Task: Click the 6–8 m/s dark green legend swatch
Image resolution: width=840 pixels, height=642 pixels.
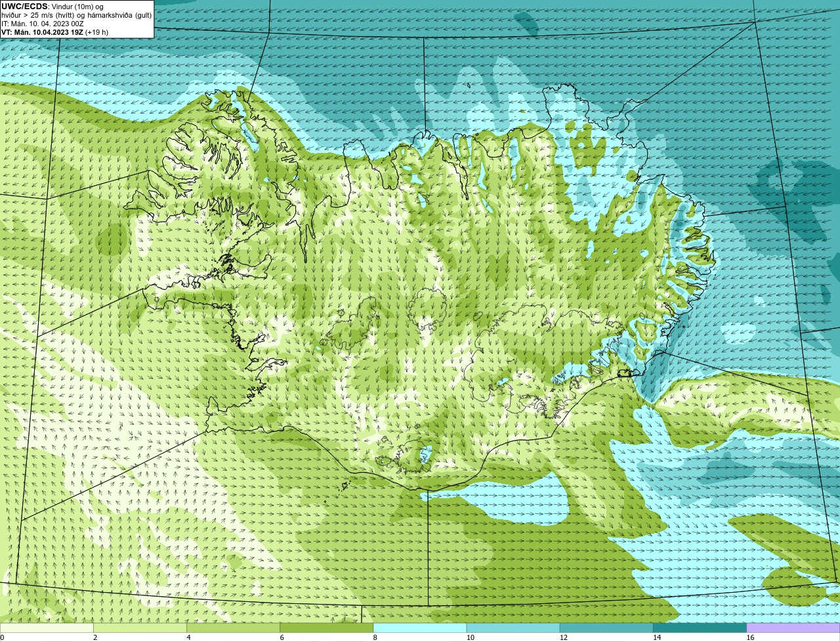Action: [x=326, y=628]
